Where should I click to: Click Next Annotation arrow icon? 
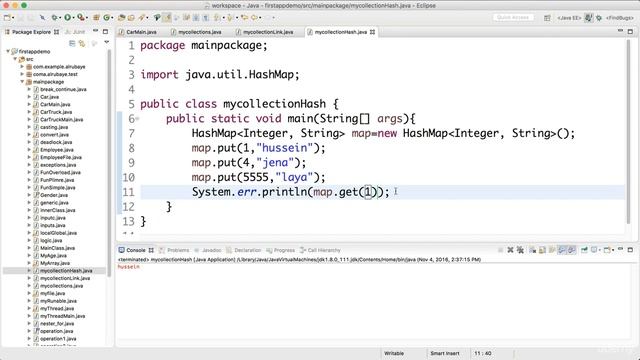point(216,18)
